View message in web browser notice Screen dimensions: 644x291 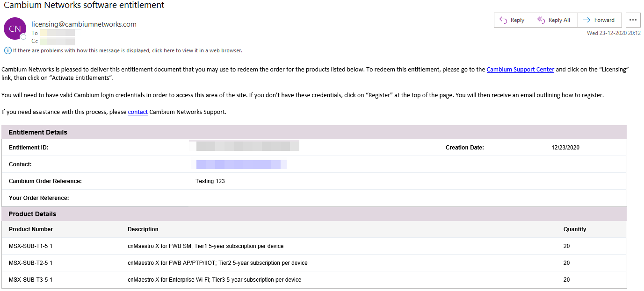click(x=127, y=50)
